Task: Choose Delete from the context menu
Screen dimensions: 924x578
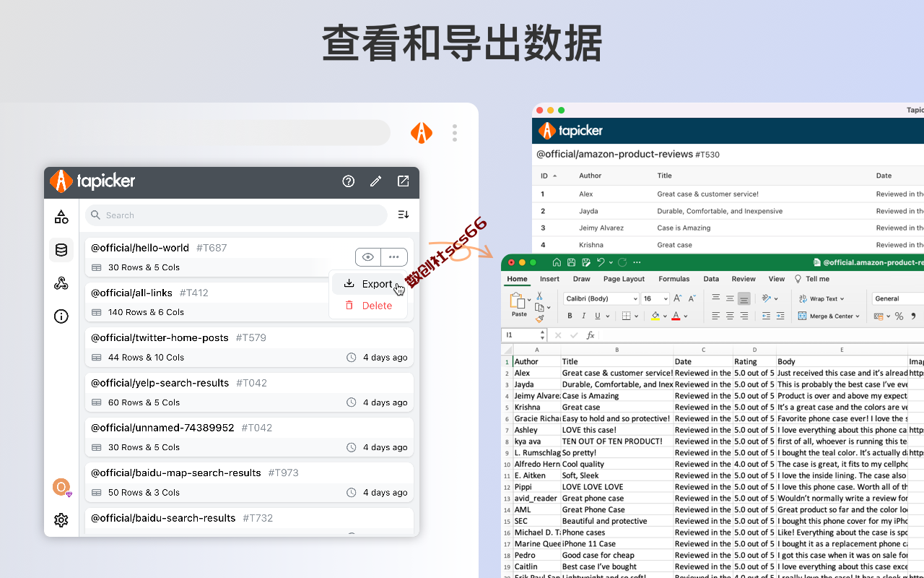Action: (x=368, y=306)
